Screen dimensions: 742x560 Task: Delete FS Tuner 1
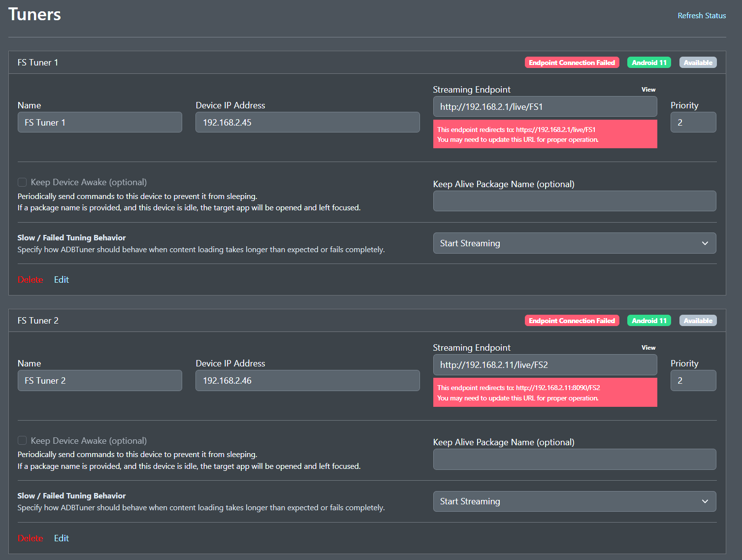[x=31, y=280]
